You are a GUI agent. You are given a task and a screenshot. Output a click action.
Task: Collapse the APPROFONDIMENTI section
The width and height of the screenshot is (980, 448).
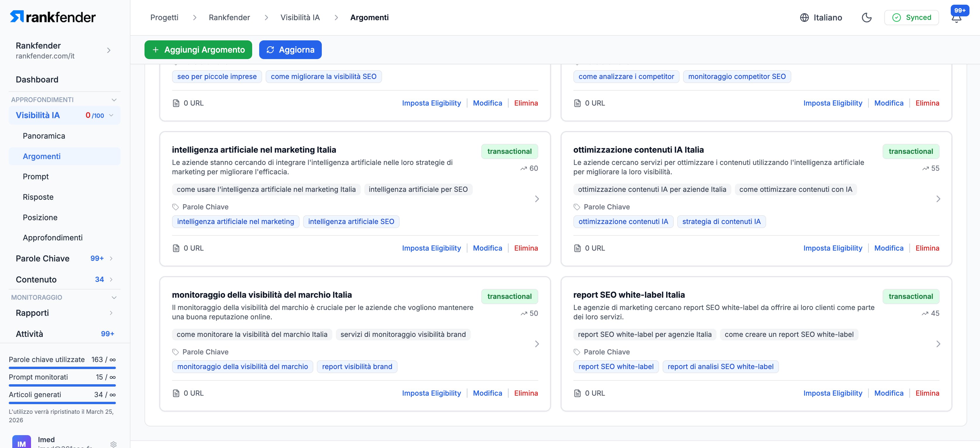coord(114,100)
